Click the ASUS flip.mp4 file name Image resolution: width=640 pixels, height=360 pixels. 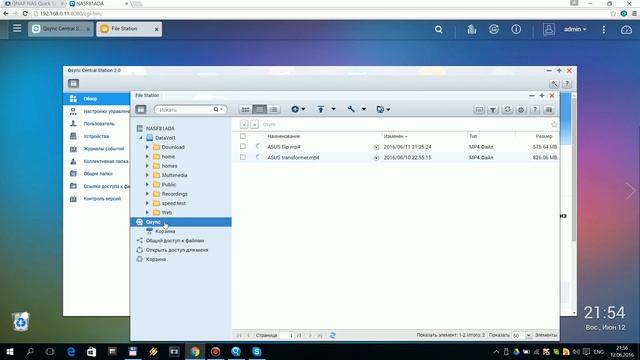[x=284, y=147]
